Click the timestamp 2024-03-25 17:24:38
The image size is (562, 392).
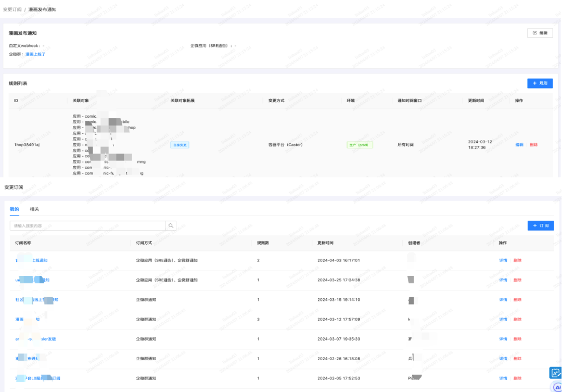pos(339,280)
